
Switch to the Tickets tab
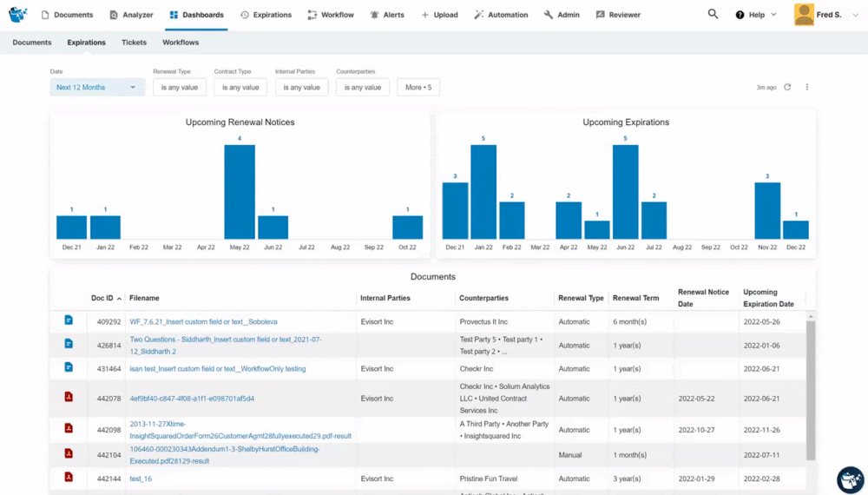click(x=134, y=43)
